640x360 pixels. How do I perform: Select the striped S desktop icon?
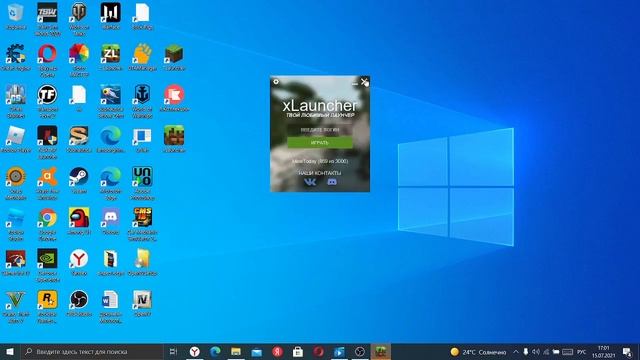coord(79,139)
